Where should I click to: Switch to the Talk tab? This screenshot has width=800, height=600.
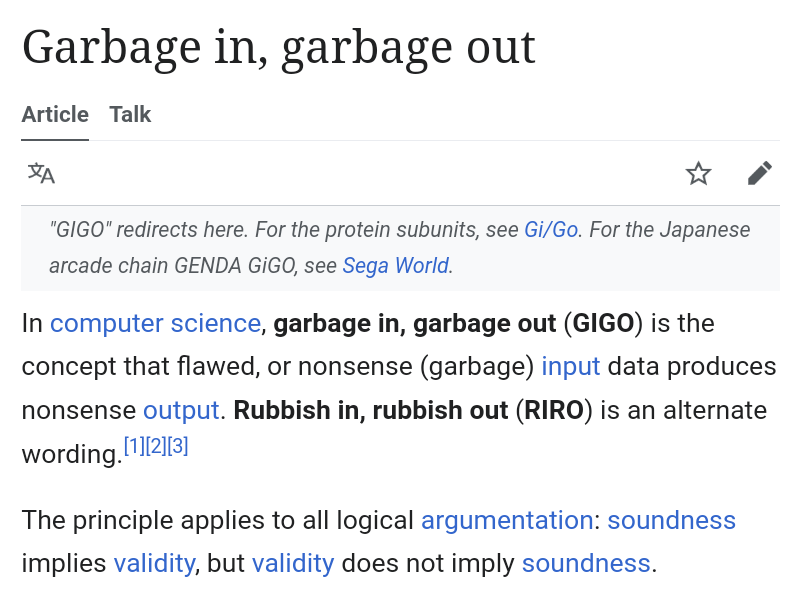point(130,114)
